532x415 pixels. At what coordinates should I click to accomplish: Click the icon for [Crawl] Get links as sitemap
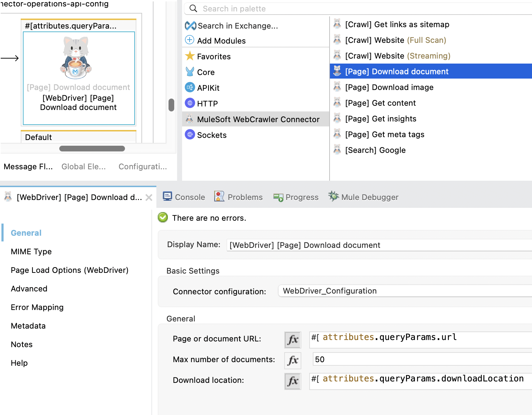337,24
